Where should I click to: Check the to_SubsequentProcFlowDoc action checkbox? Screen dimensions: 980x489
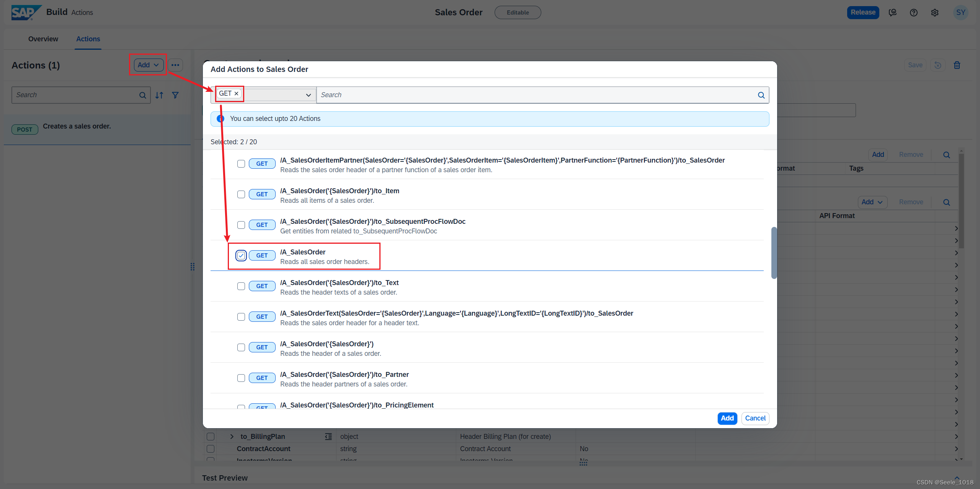[241, 225]
